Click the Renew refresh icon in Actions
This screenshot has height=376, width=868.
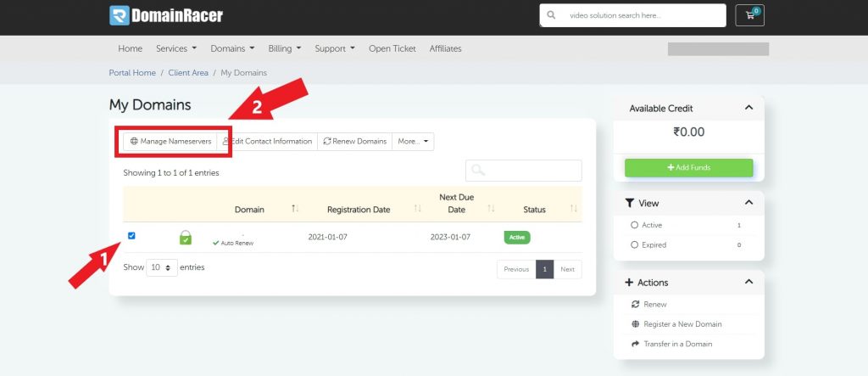636,305
